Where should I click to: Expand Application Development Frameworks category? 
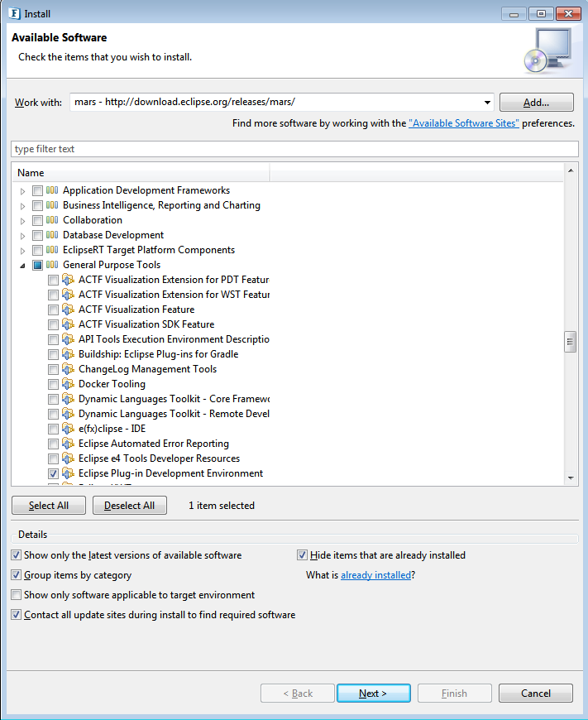(22, 191)
